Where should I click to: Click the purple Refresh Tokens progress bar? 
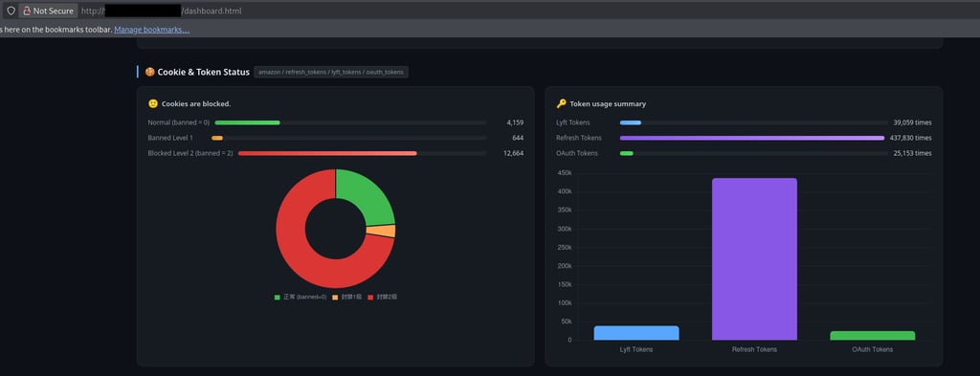[x=752, y=138]
